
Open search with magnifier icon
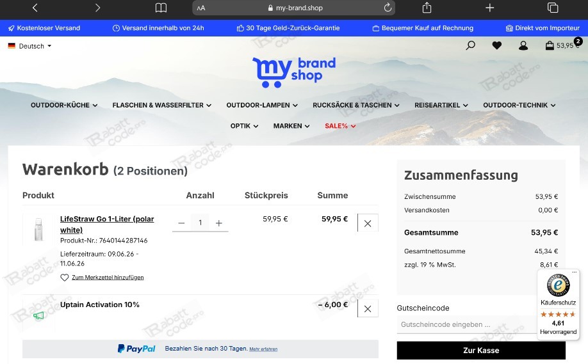[471, 45]
